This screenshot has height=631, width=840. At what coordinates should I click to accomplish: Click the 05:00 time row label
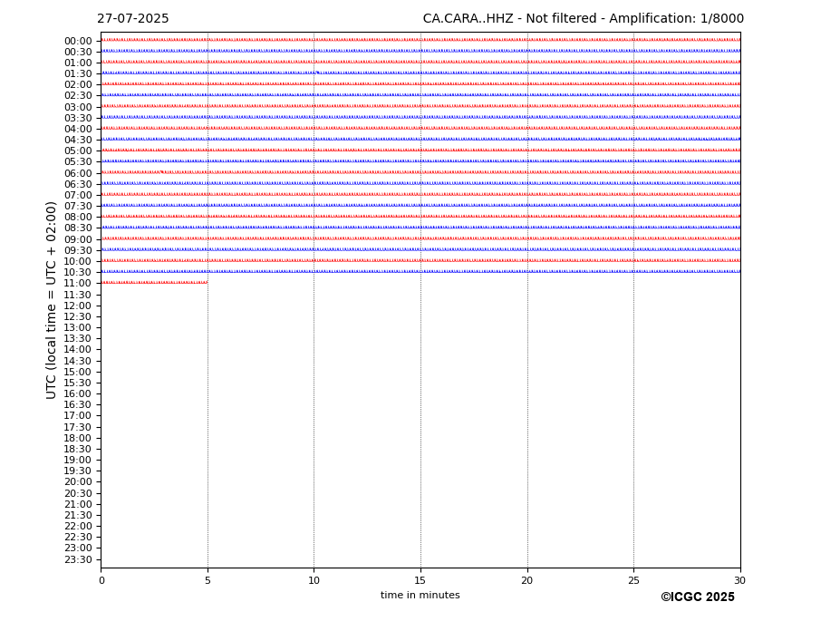pos(78,151)
